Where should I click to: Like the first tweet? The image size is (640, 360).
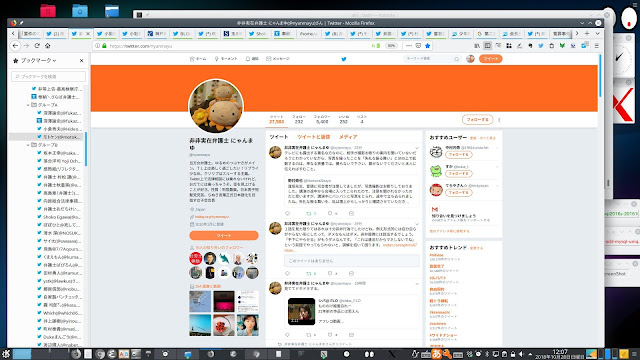330,213
